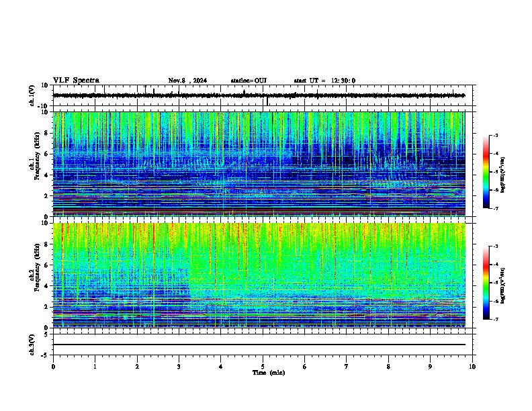Click time axis tick label "7"
Viewport: 532px width, 411px height.
click(347, 367)
